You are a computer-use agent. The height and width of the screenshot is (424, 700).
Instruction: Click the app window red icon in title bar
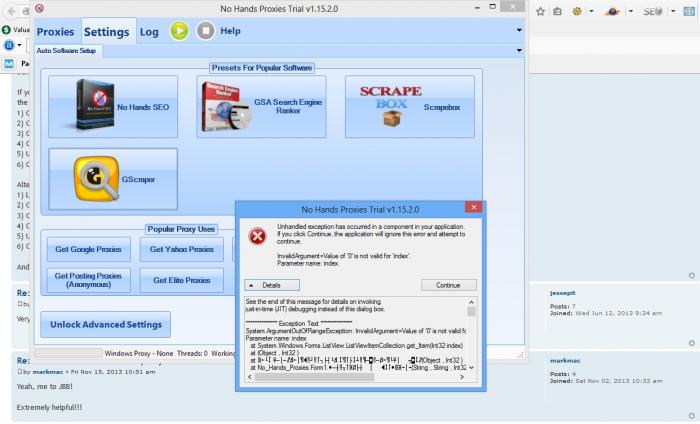(39, 8)
